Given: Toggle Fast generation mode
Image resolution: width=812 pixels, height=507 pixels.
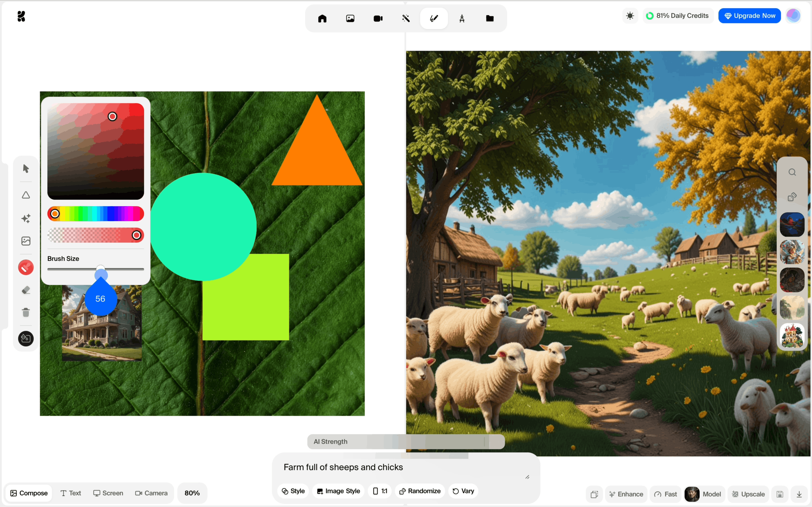Looking at the screenshot, I should (665, 494).
